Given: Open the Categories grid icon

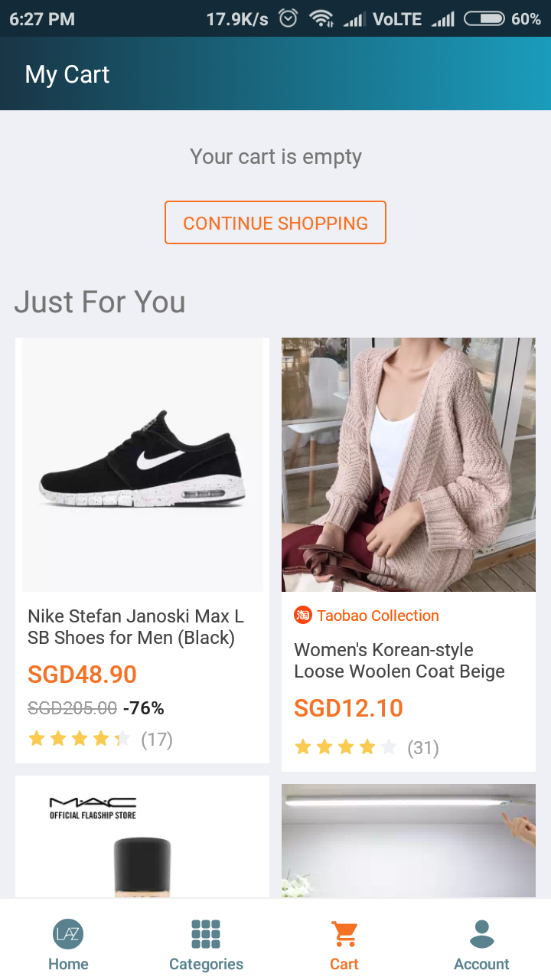Looking at the screenshot, I should [206, 934].
